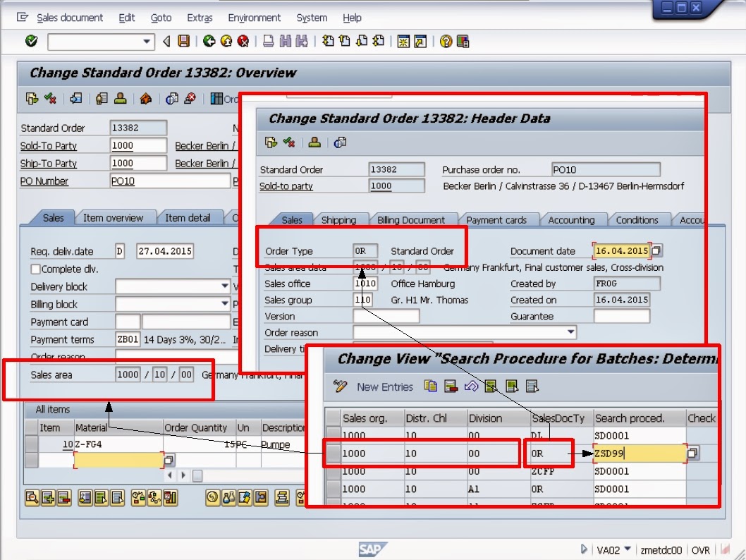Click the Undo Change icon in Change View
This screenshot has height=560, width=746.
pyautogui.click(x=471, y=386)
